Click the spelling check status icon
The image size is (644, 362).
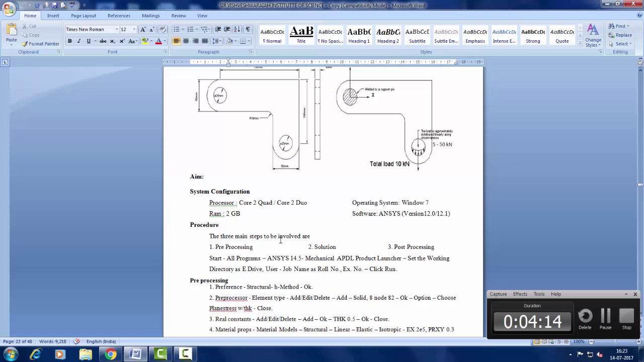click(x=76, y=341)
